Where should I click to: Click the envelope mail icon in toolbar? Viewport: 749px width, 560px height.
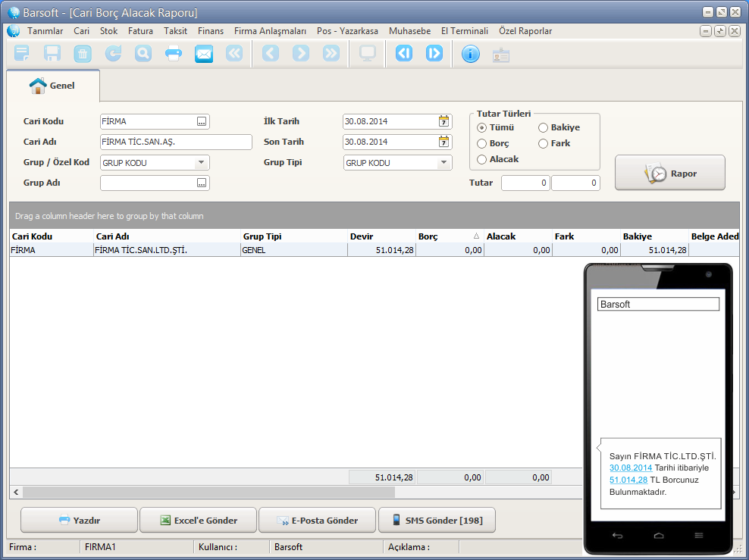[204, 54]
